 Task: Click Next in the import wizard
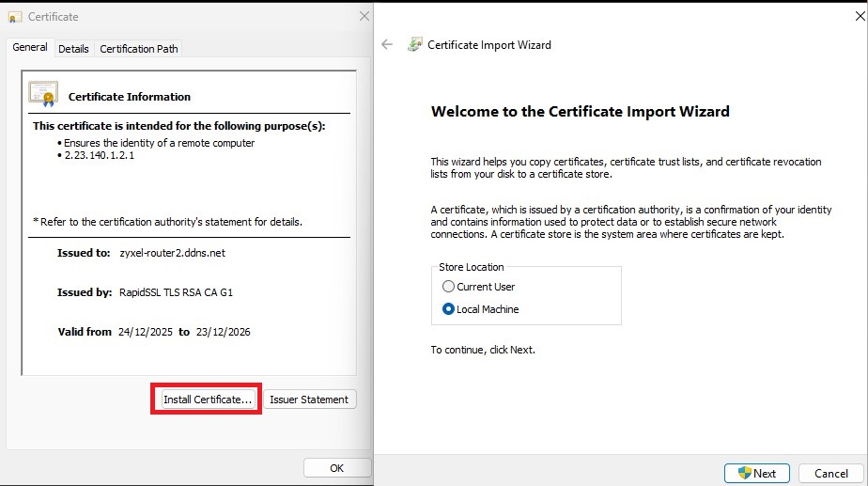coord(757,473)
